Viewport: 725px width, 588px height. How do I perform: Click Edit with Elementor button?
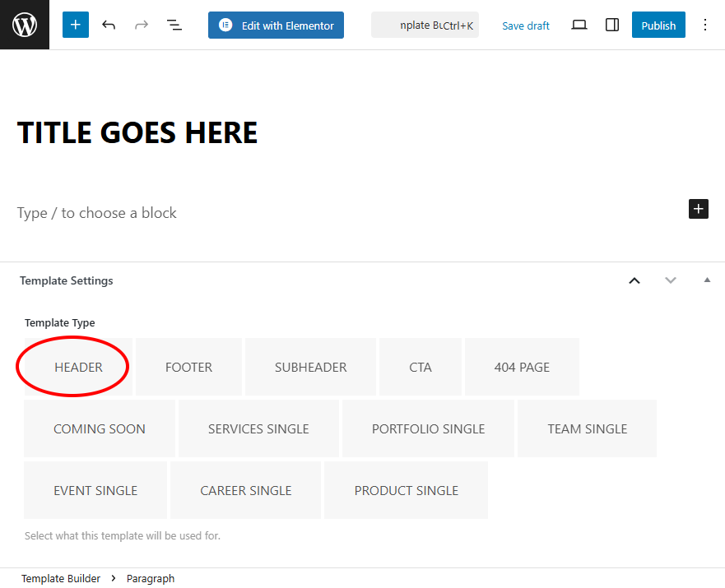click(x=276, y=25)
